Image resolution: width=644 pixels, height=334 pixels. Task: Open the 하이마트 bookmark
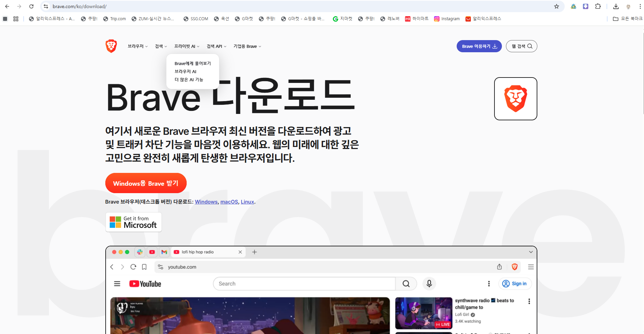click(417, 19)
